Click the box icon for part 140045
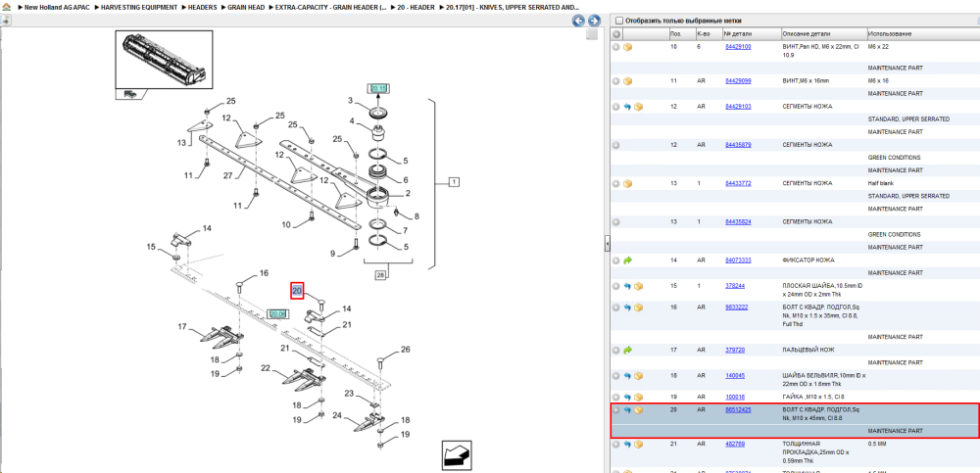Image resolution: width=980 pixels, height=473 pixels. 638,376
